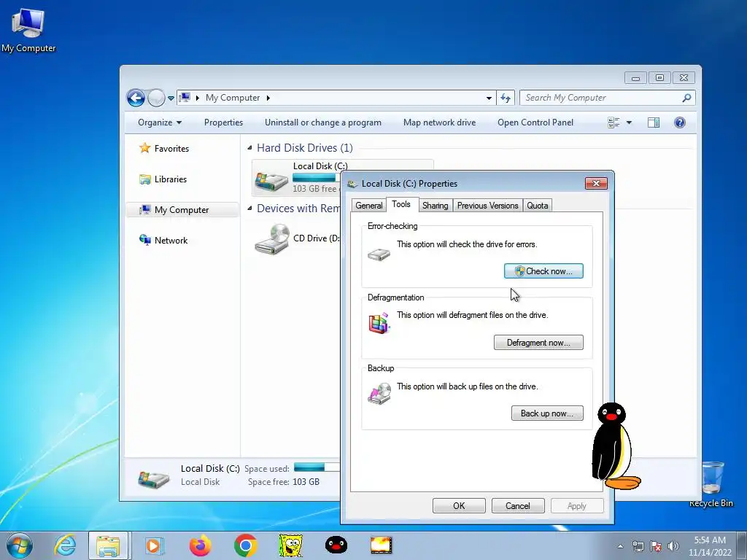747x560 pixels.
Task: Click the search magnifier icon
Action: point(686,98)
